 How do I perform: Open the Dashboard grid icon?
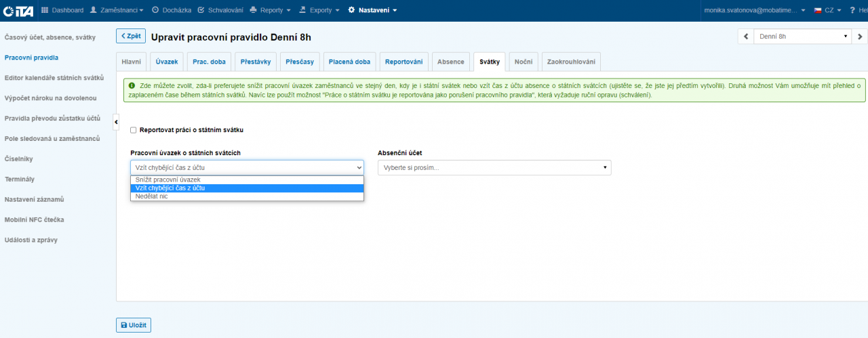point(45,10)
